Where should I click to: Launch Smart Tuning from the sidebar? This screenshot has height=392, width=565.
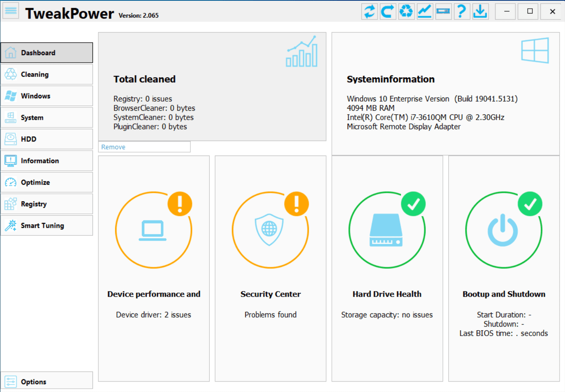pos(47,225)
